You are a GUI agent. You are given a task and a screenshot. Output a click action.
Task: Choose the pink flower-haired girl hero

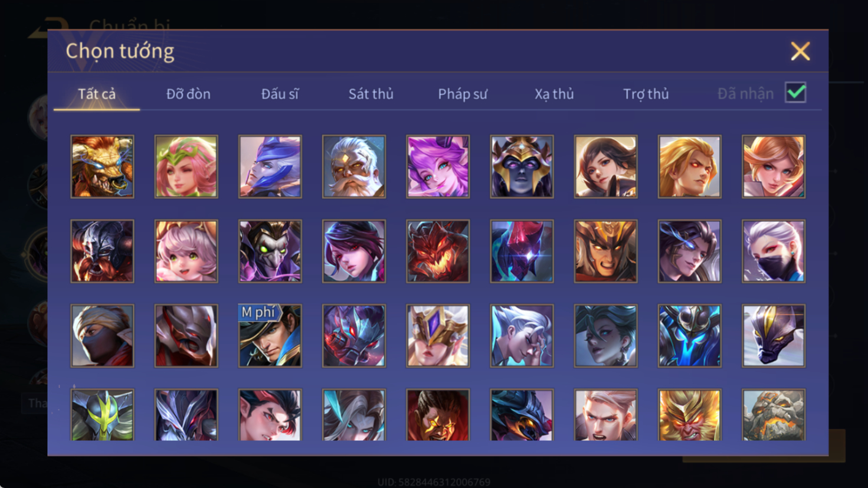point(186,166)
